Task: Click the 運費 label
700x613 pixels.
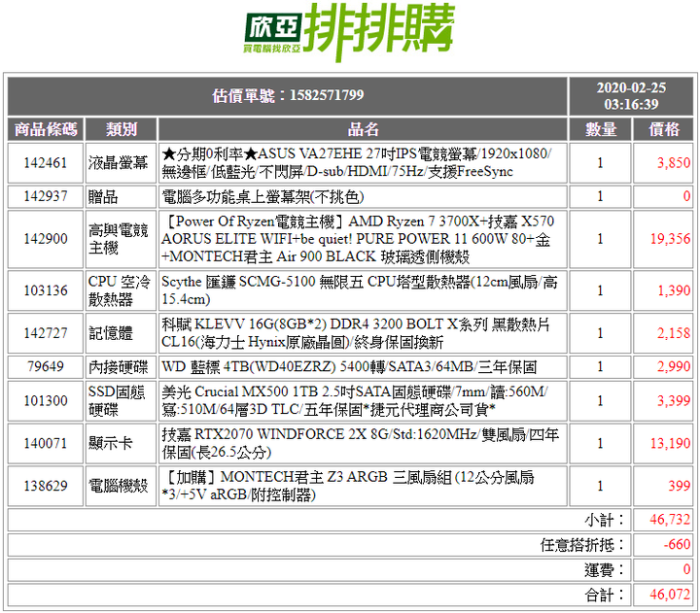Action: (x=605, y=569)
